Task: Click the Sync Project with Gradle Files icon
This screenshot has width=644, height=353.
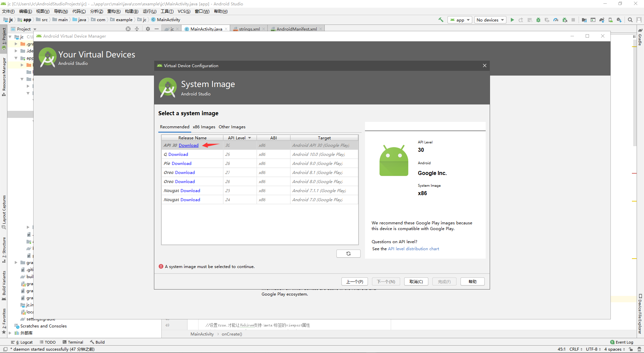Action: tap(602, 20)
